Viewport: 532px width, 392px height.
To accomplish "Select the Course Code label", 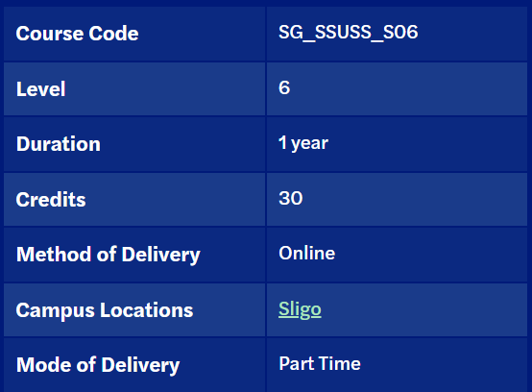I will tap(78, 34).
